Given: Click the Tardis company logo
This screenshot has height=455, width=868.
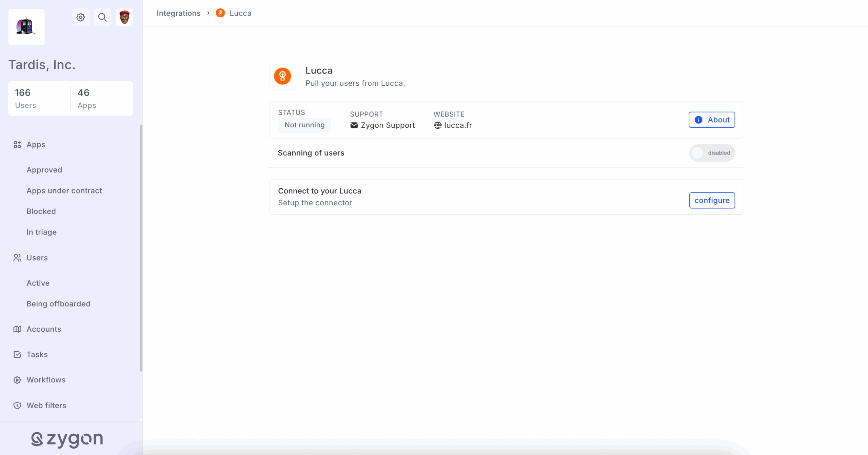Looking at the screenshot, I should point(26,27).
